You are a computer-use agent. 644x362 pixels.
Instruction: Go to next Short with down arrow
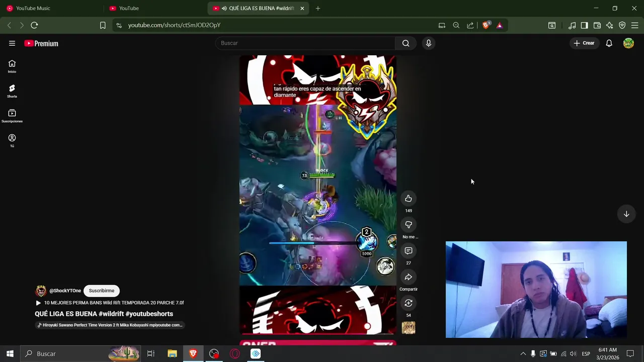pyautogui.click(x=626, y=214)
